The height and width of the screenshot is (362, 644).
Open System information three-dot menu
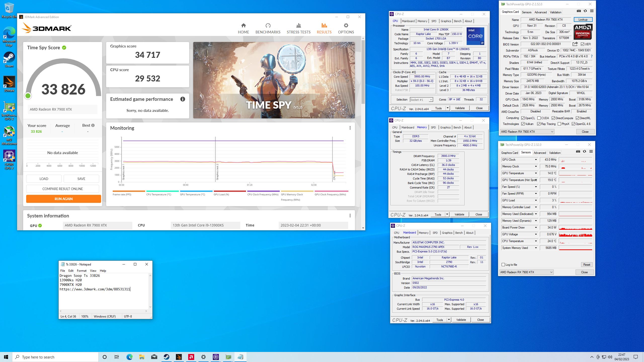point(350,216)
